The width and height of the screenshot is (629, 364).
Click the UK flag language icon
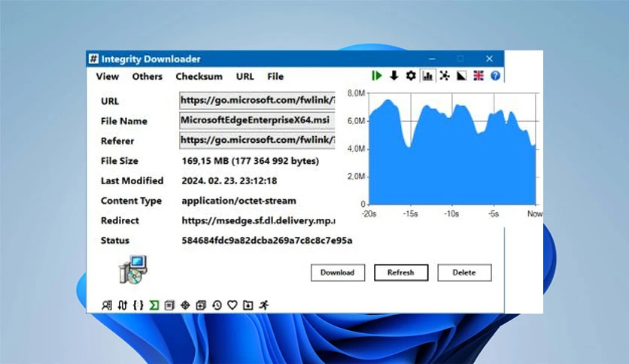coord(479,75)
